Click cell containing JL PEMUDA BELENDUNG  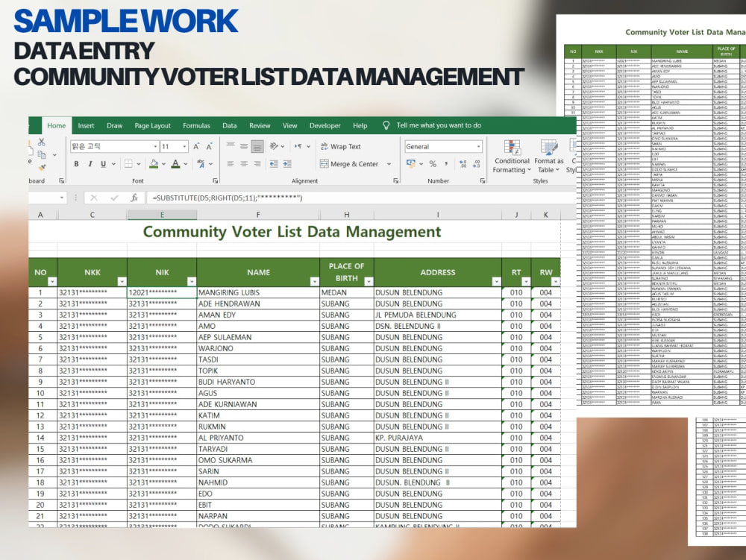coord(438,315)
